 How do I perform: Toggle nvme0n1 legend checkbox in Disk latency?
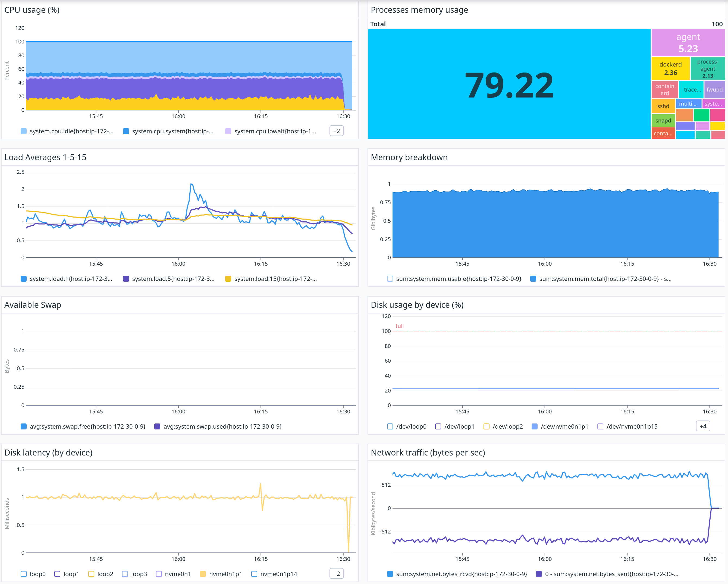159,574
